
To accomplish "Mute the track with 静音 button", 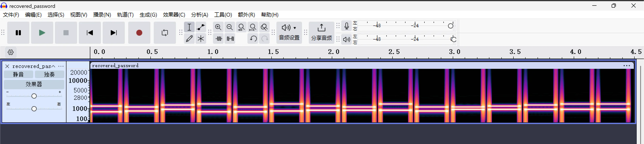I will [19, 74].
